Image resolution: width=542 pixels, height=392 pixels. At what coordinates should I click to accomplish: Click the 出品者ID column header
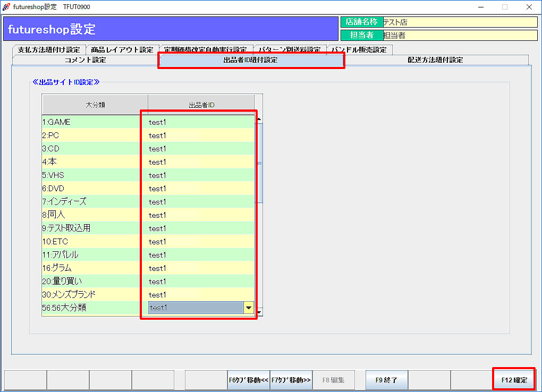201,105
